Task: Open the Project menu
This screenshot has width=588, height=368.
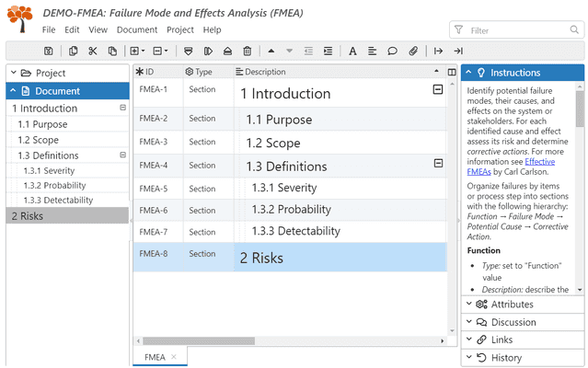Action: (x=180, y=29)
